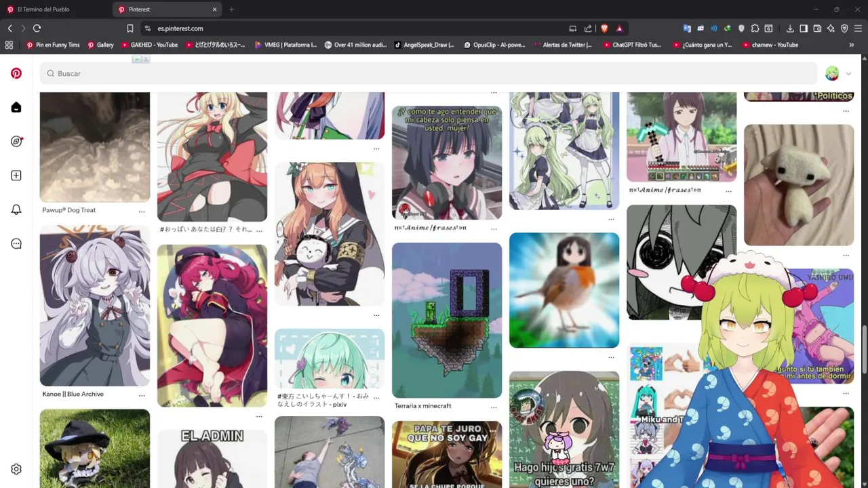Open the charnew - YouTube bookmark
Viewport: 868px width, 488px height.
pyautogui.click(x=770, y=45)
